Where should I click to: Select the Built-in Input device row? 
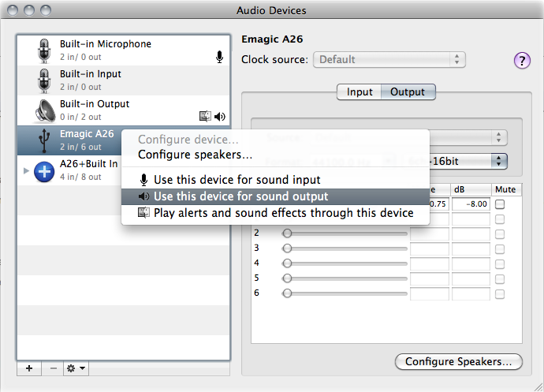124,80
